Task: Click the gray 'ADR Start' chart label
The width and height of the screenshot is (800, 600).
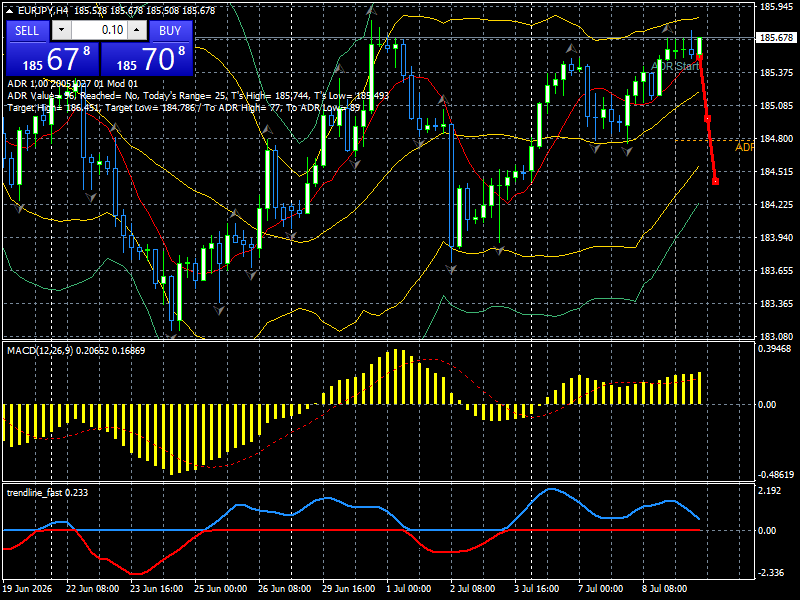Action: (674, 66)
